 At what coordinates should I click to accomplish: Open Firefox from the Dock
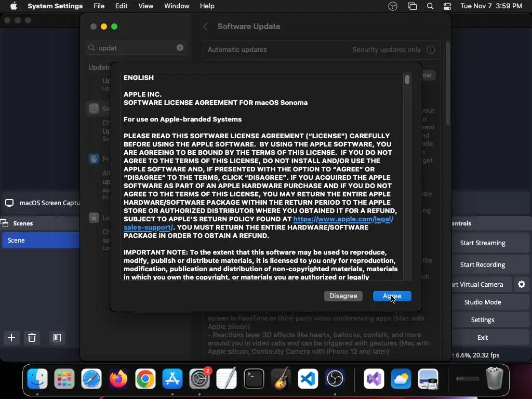pos(118,379)
